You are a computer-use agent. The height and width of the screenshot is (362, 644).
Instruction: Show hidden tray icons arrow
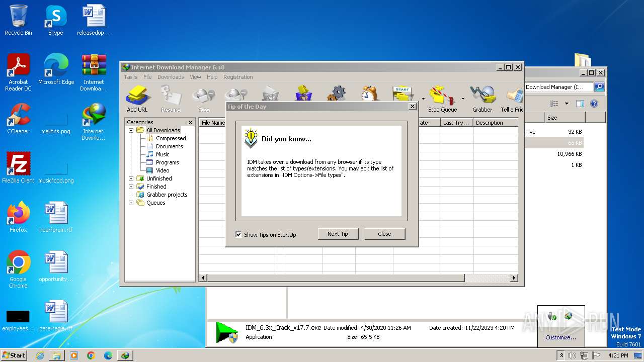[x=562, y=355]
